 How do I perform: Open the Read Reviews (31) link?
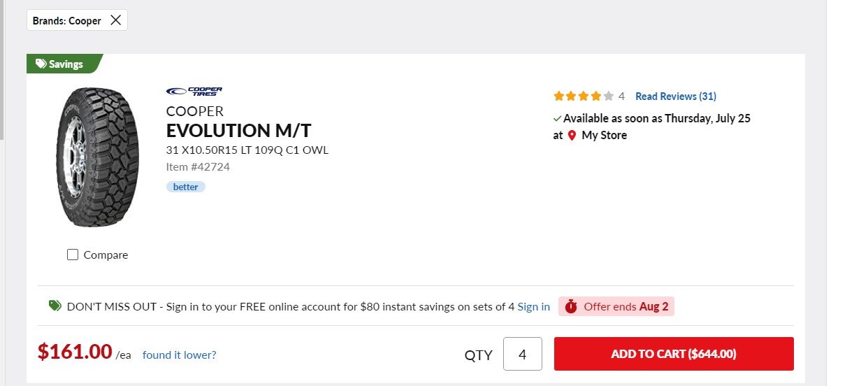click(x=675, y=96)
